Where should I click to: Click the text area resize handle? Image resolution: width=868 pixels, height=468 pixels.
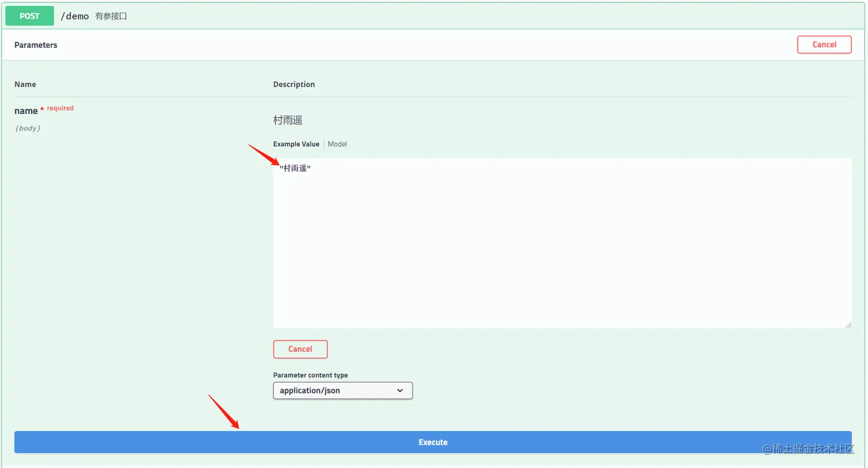coord(848,324)
